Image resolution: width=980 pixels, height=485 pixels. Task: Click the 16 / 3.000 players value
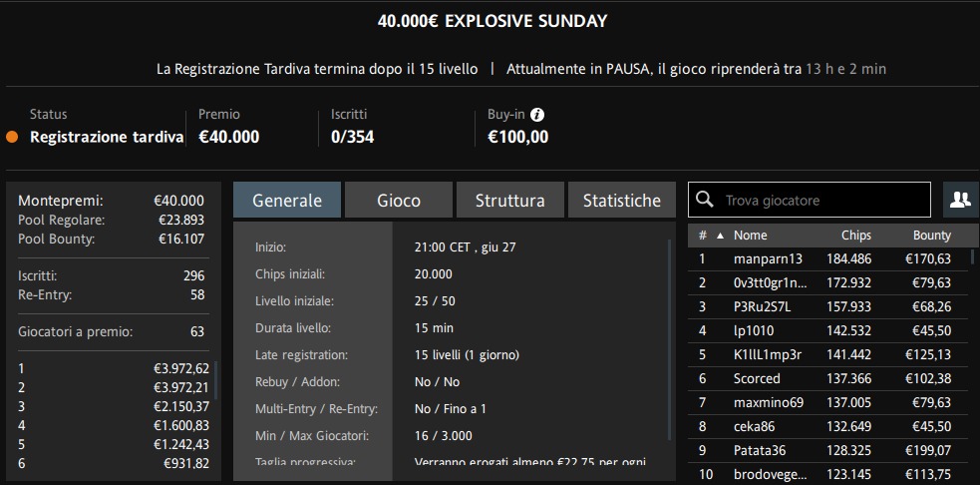coord(443,435)
